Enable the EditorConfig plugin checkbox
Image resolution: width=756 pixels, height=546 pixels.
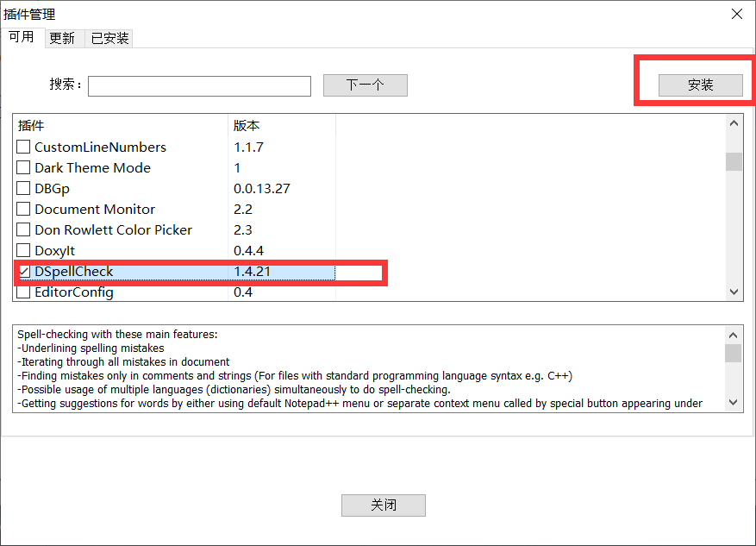[22, 292]
